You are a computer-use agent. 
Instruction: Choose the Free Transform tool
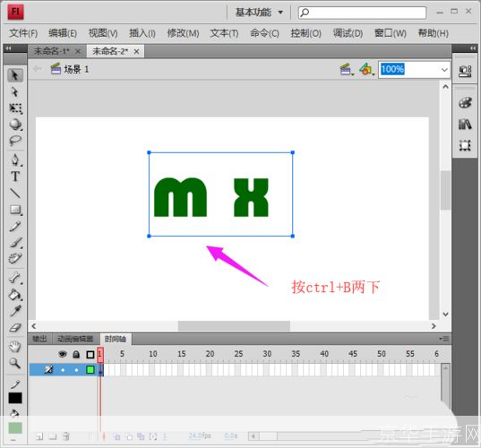click(15, 108)
